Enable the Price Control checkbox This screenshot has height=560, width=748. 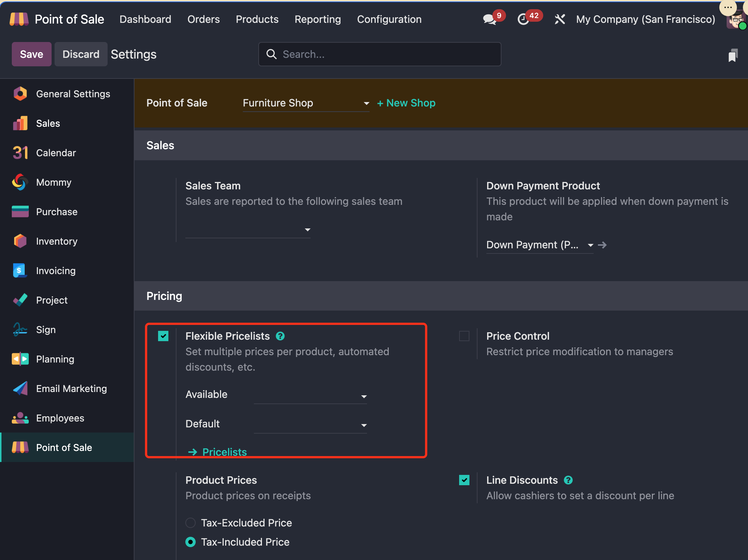[x=464, y=336]
